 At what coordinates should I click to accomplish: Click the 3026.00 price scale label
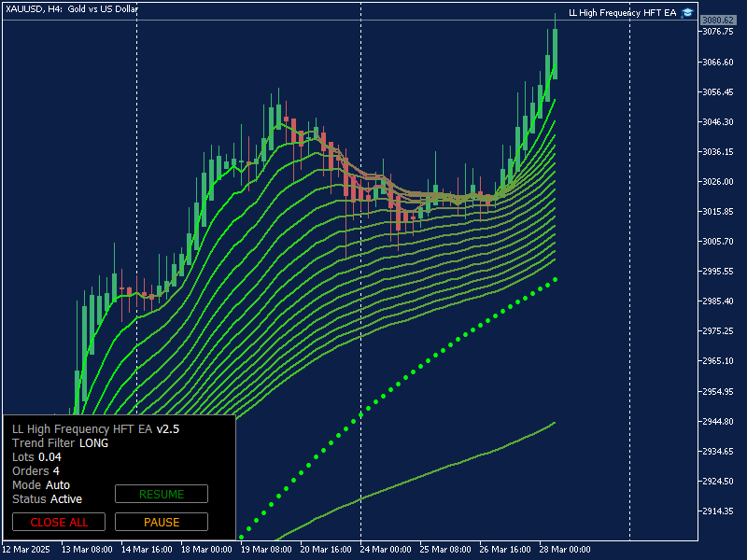(718, 181)
